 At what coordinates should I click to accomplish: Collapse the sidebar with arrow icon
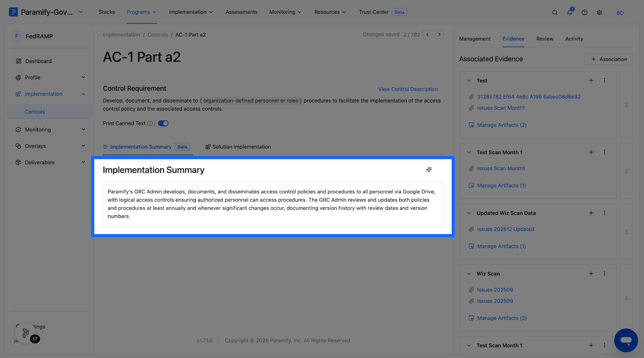point(16,341)
